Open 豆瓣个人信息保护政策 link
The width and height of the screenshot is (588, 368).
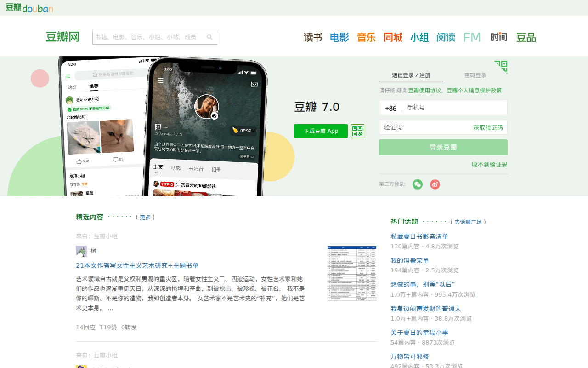(474, 91)
